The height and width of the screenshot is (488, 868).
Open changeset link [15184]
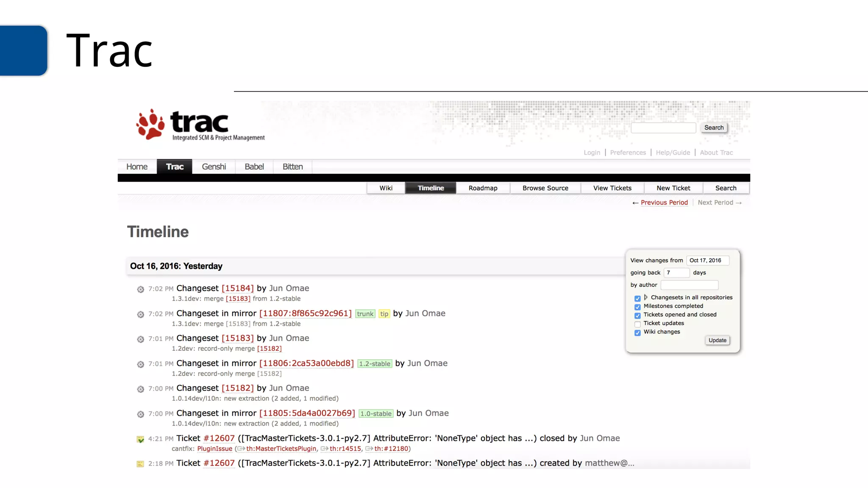[x=237, y=288]
